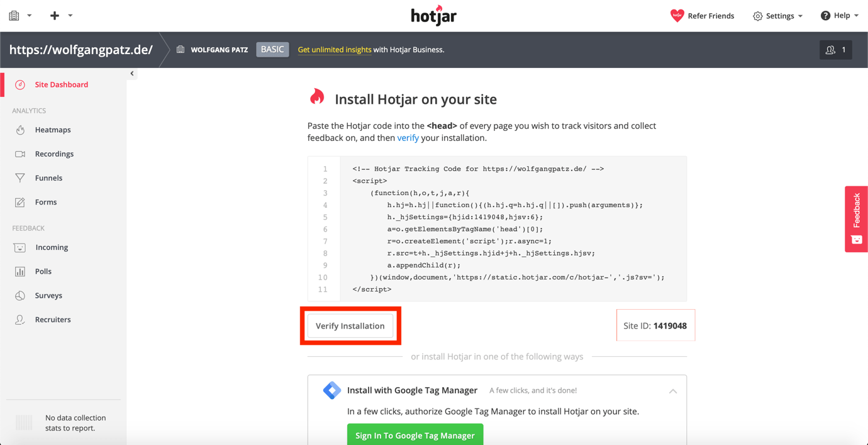Collapse the sidebar with the left chevron
The image size is (868, 445).
pyautogui.click(x=132, y=74)
